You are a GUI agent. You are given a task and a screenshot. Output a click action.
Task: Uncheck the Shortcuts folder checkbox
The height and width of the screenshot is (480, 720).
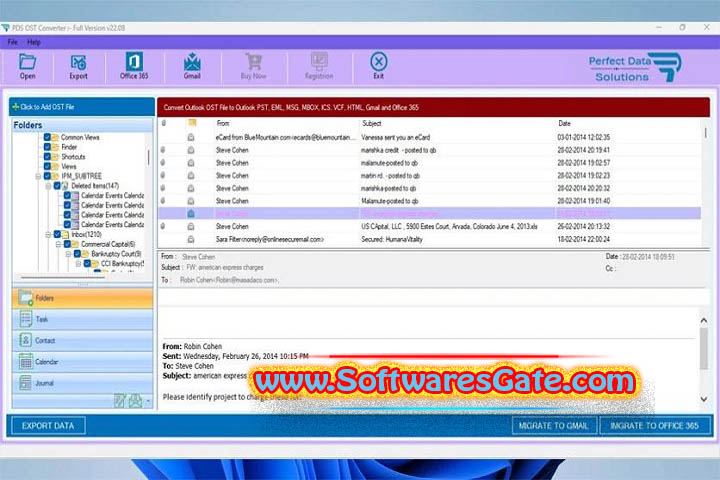(47, 157)
